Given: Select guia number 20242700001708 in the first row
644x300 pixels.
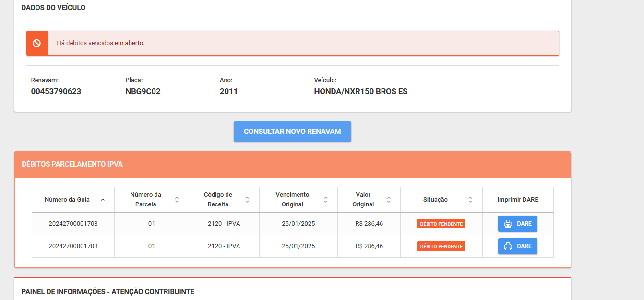Looking at the screenshot, I should [73, 224].
